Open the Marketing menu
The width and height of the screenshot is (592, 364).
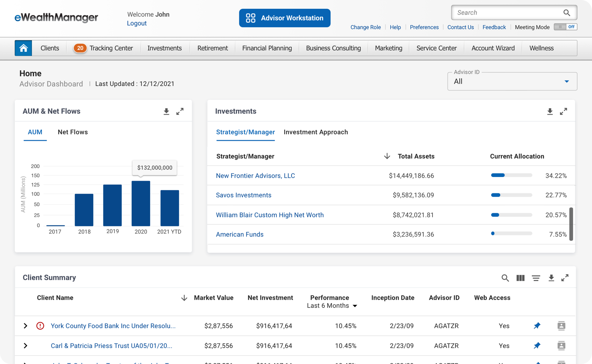[x=388, y=48]
